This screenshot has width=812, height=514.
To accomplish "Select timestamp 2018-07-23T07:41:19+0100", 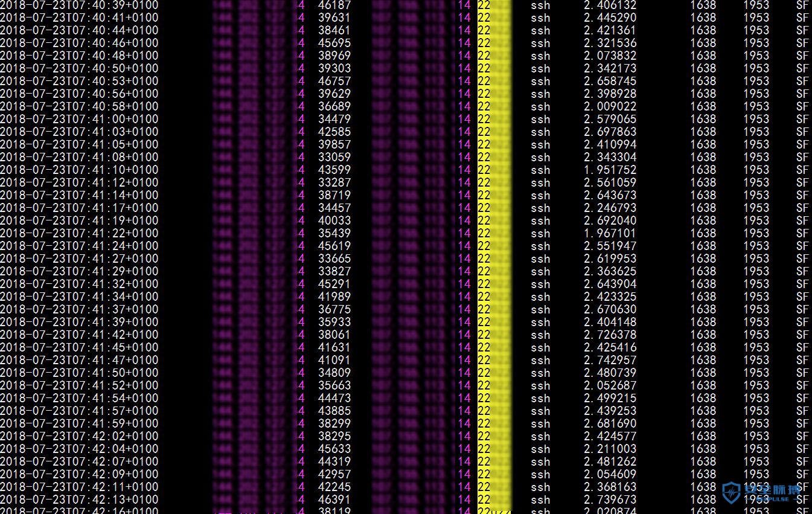I will [79, 220].
